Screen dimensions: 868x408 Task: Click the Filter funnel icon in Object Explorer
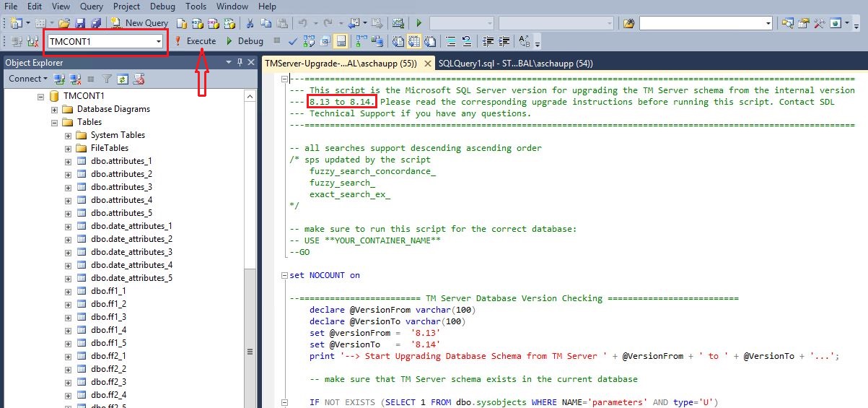click(106, 79)
